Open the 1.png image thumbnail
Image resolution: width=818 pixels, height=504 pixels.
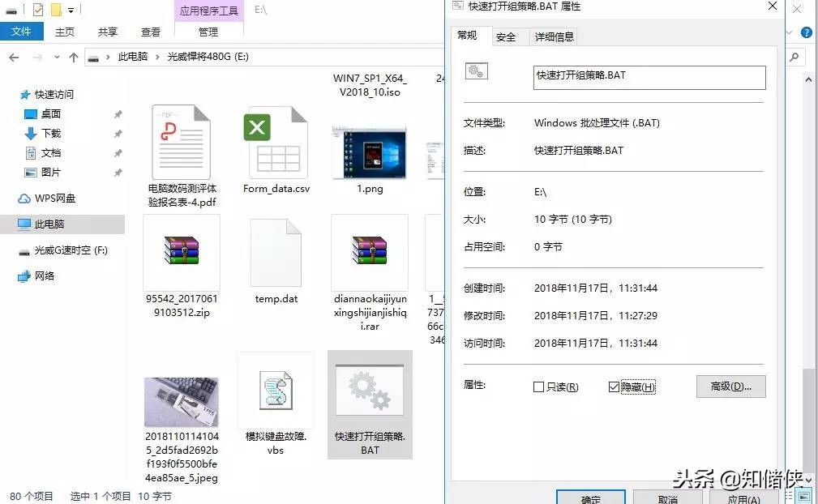coord(370,150)
